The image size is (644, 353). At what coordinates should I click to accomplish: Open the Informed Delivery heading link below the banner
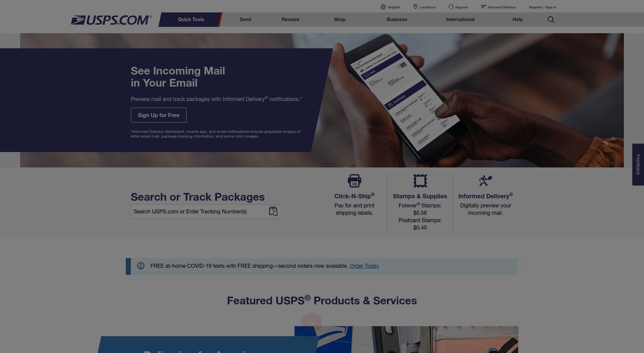pos(485,196)
